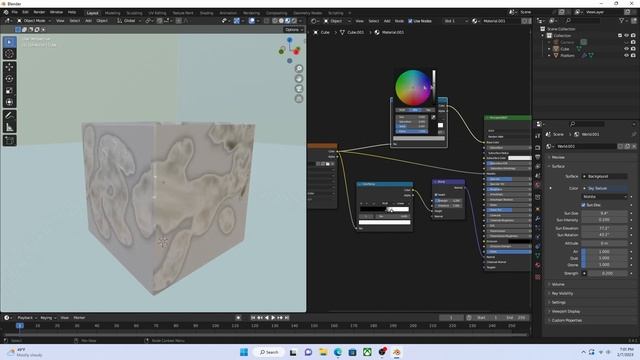640x360 pixels.
Task: Expand the Viewport Display panel
Action: 565,311
